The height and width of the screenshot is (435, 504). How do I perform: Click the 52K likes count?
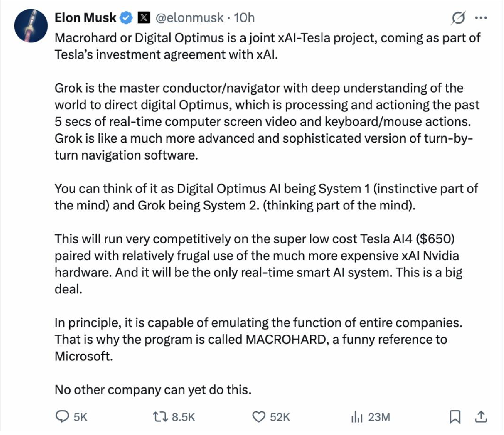280,417
